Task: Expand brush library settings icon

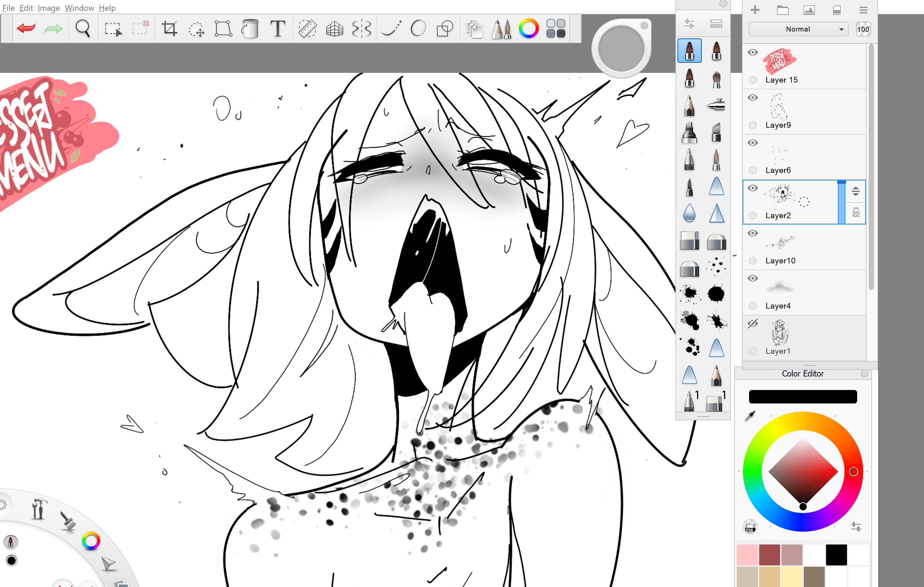Action: point(689,24)
